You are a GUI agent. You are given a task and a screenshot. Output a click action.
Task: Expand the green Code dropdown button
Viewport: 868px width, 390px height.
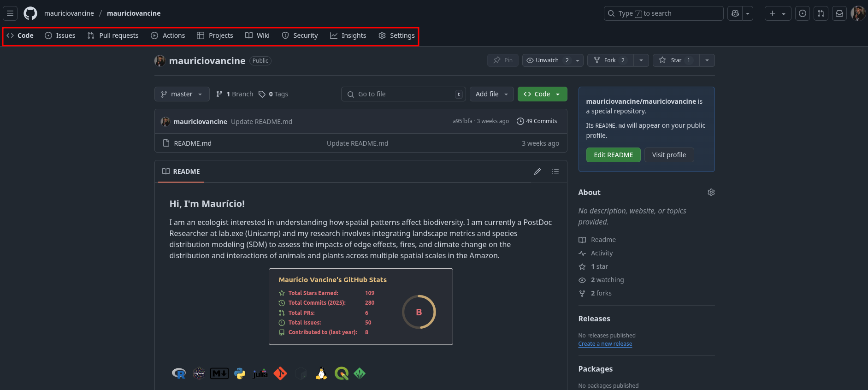tap(542, 94)
